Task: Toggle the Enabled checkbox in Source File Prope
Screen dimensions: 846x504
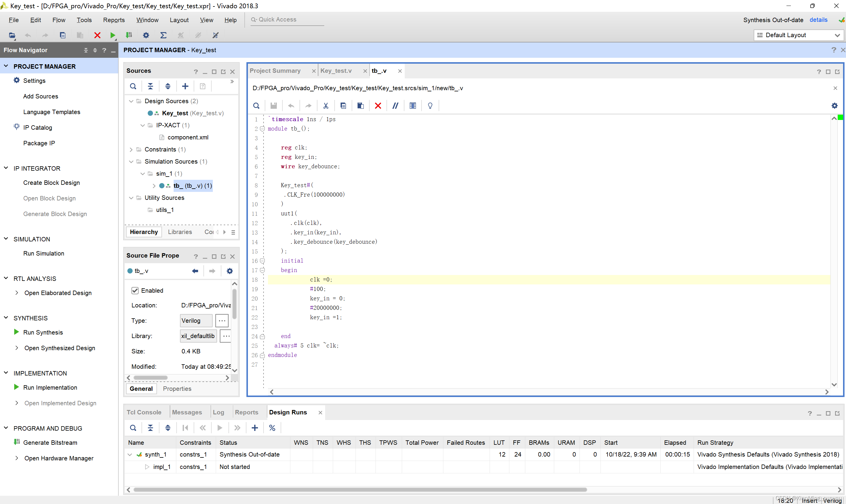Action: click(135, 290)
